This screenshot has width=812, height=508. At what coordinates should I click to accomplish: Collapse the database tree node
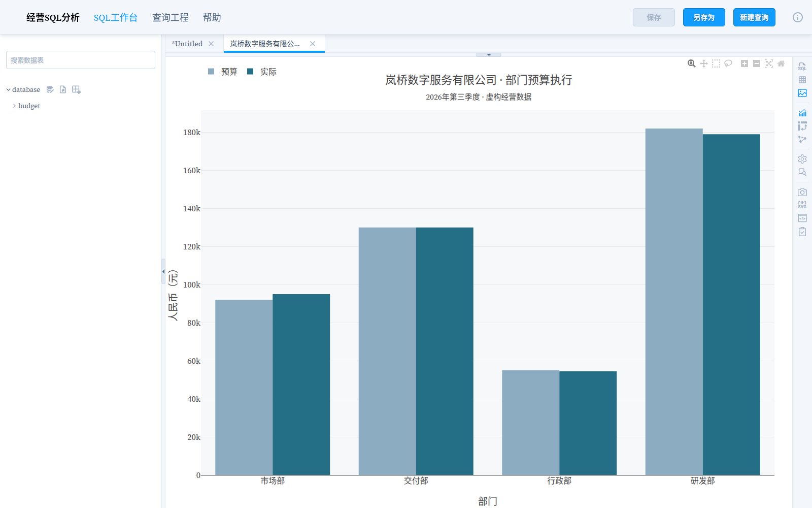coord(8,89)
